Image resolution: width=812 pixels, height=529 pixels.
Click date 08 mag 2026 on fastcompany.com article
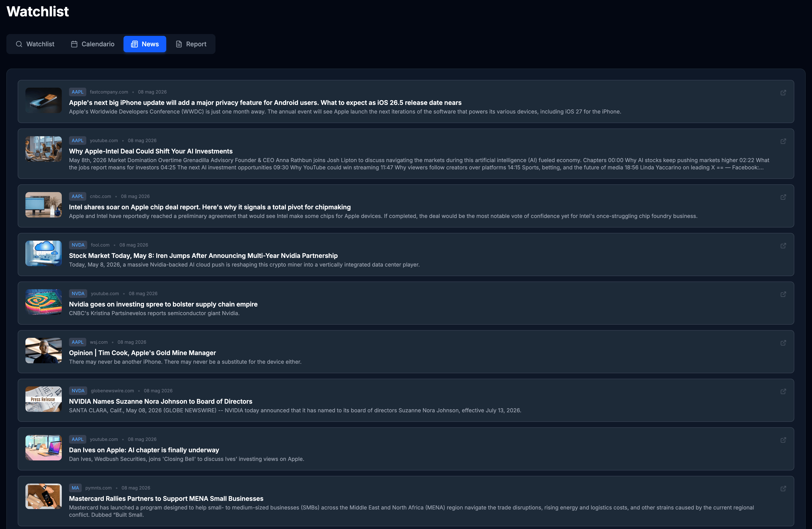pos(152,92)
